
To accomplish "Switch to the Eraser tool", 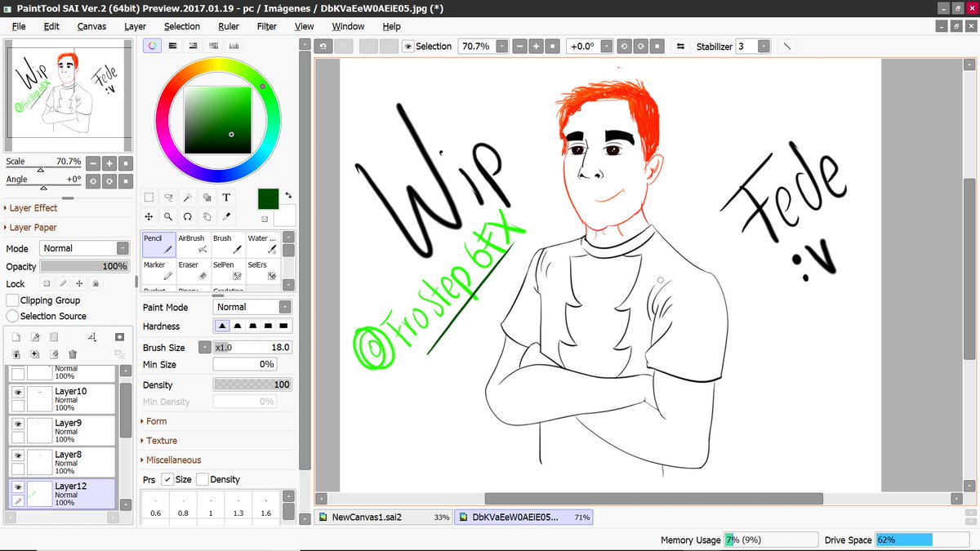I will (189, 272).
